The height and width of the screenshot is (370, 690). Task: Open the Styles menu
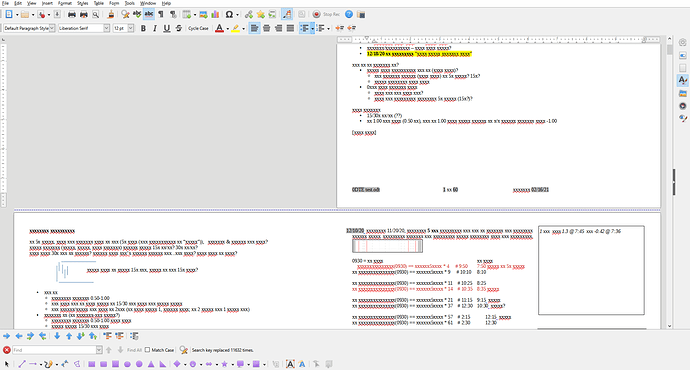point(83,3)
